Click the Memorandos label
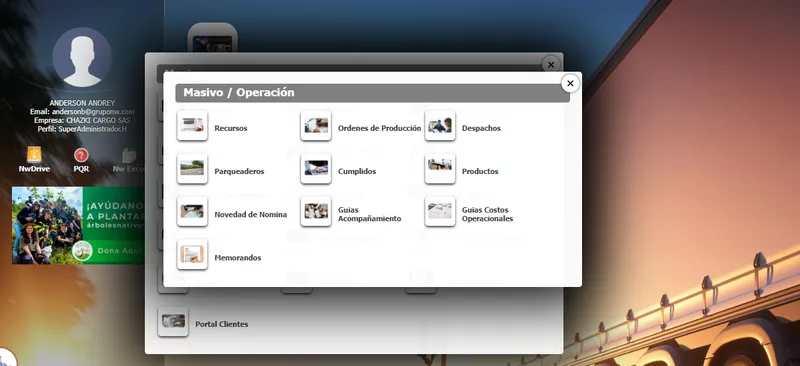 click(238, 258)
